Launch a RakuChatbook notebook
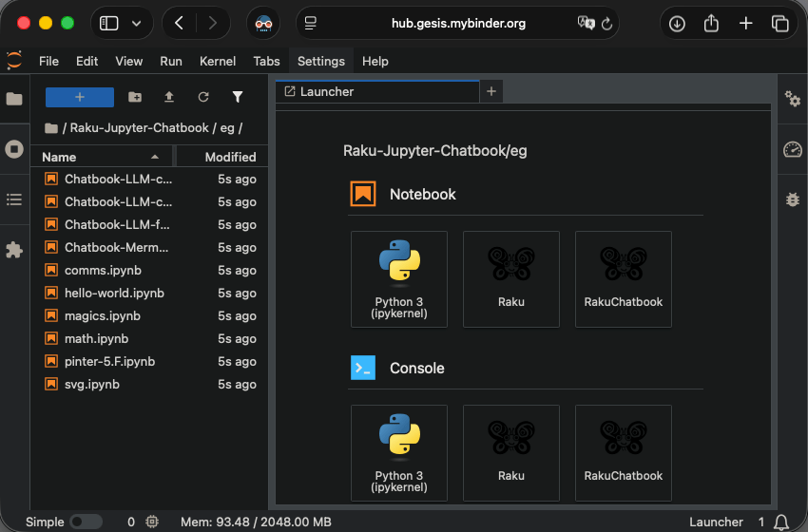Screen dimensions: 808x532 [623, 278]
